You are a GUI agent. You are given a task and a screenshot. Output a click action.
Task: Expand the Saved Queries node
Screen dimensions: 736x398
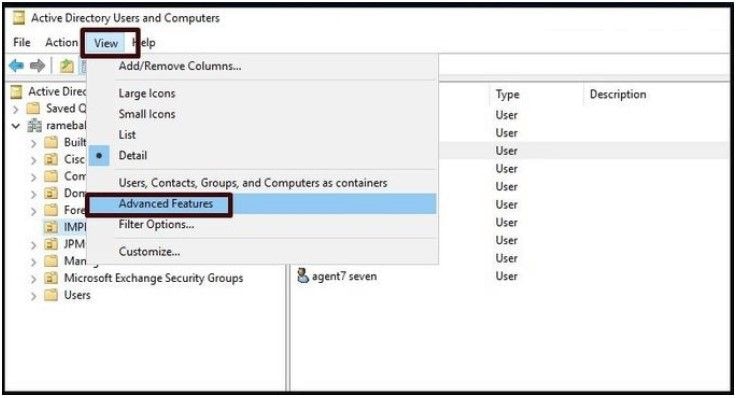[x=16, y=109]
